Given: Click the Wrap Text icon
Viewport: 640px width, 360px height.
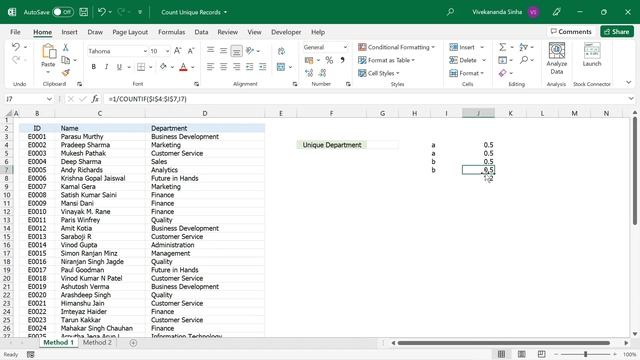Looking at the screenshot, I should pos(281,51).
